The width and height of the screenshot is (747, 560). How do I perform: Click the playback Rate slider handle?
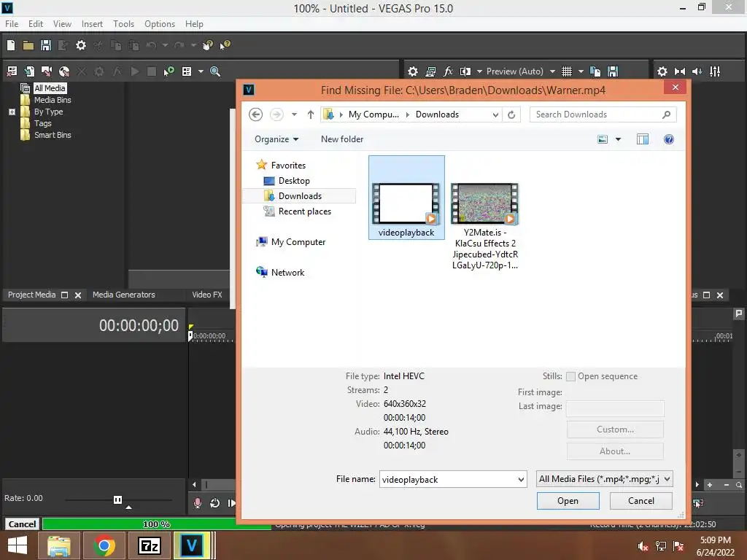tap(117, 499)
